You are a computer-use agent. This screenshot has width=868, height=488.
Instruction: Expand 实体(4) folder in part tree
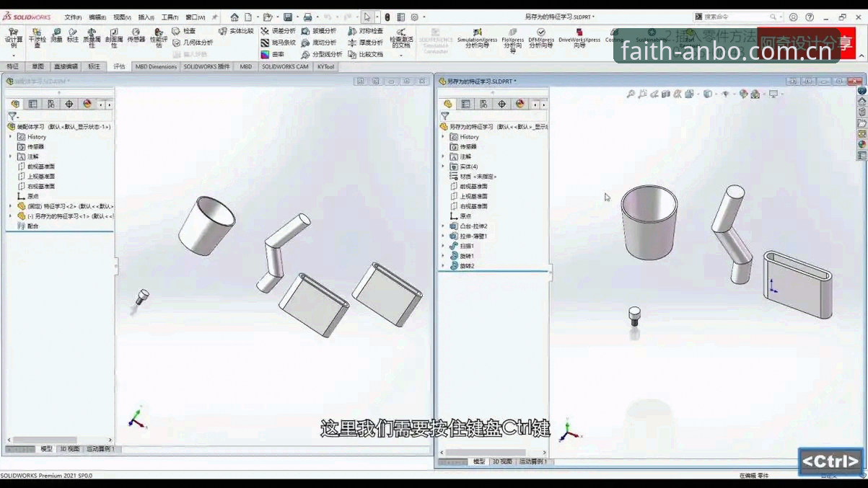443,167
